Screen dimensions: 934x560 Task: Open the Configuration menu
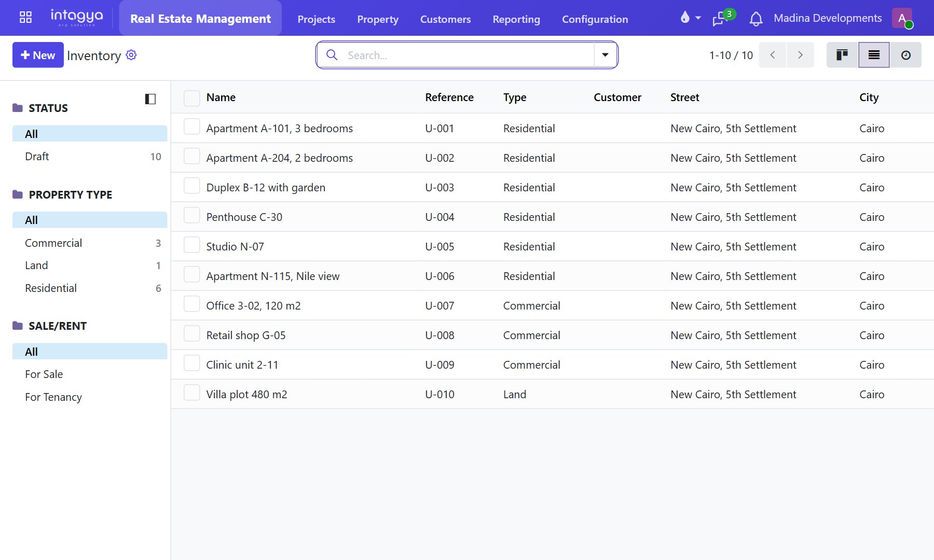(595, 19)
